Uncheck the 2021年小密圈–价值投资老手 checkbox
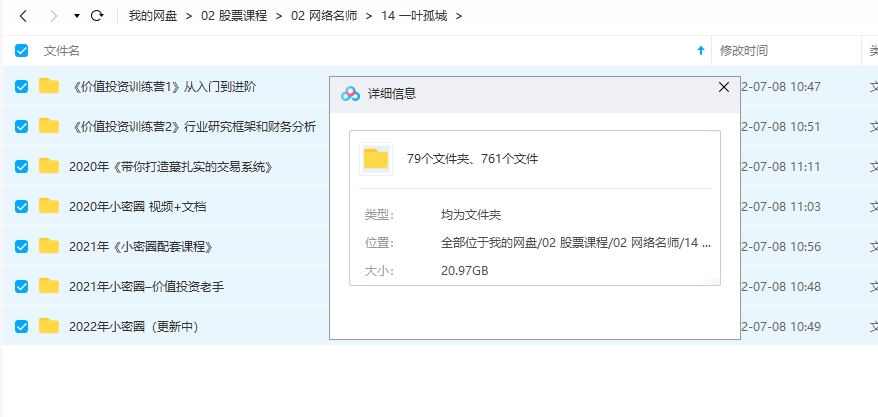Image resolution: width=878 pixels, height=417 pixels. (22, 286)
